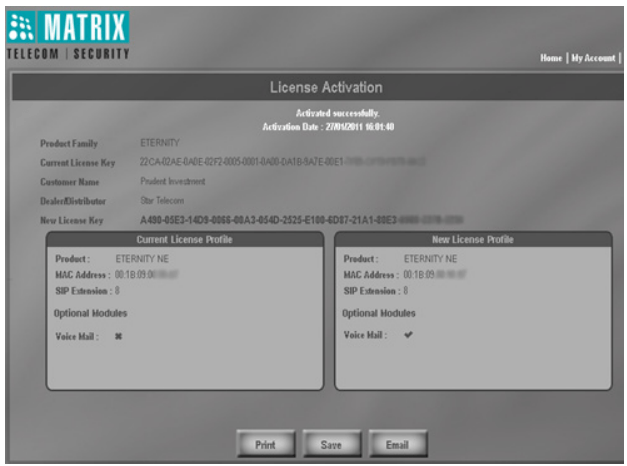Screen dimensions: 627x466
Task: Select the License Activation title bar
Action: click(x=317, y=87)
